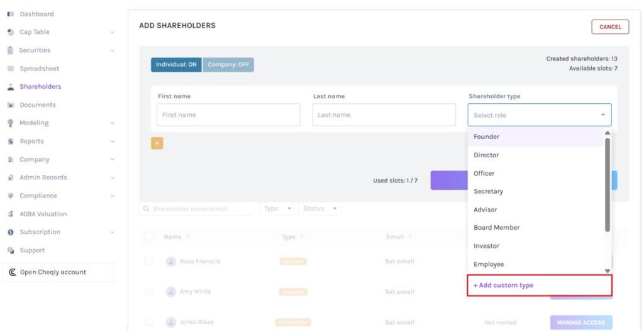Select Officer from role list

(x=536, y=173)
